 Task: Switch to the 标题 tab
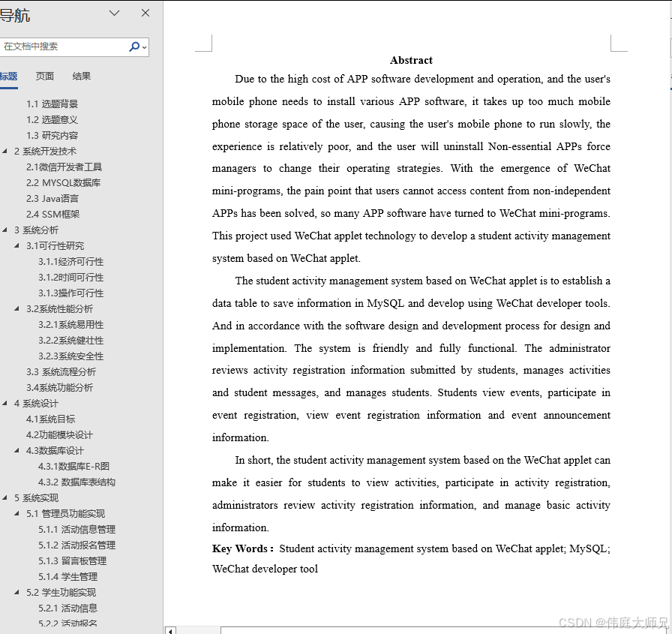pos(8,77)
